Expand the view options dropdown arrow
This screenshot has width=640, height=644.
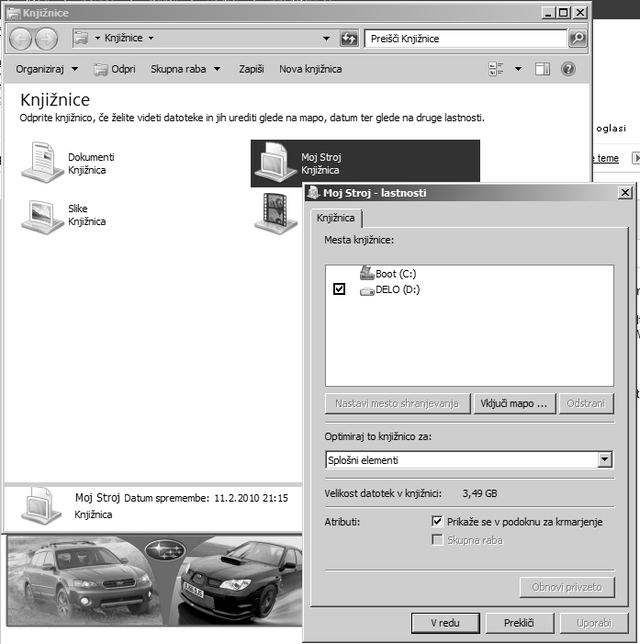click(x=518, y=69)
